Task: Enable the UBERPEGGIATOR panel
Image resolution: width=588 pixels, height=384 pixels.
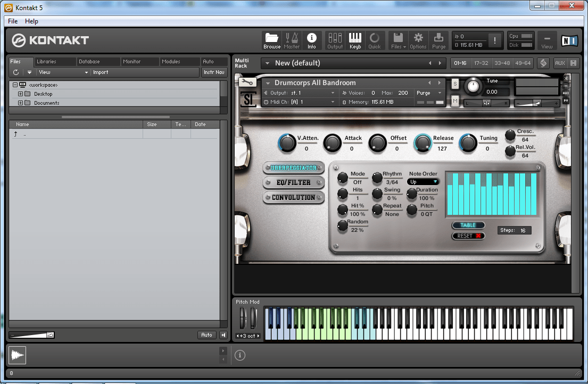Action: click(x=294, y=168)
